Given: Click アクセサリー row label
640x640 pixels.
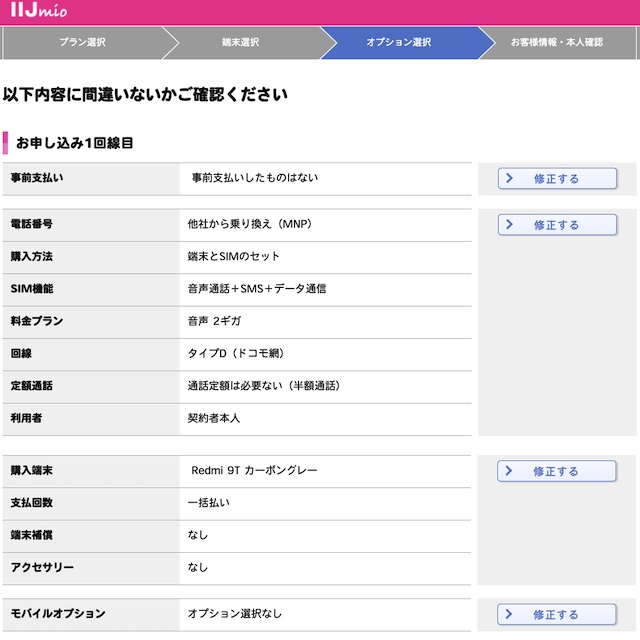Looking at the screenshot, I should (42, 567).
